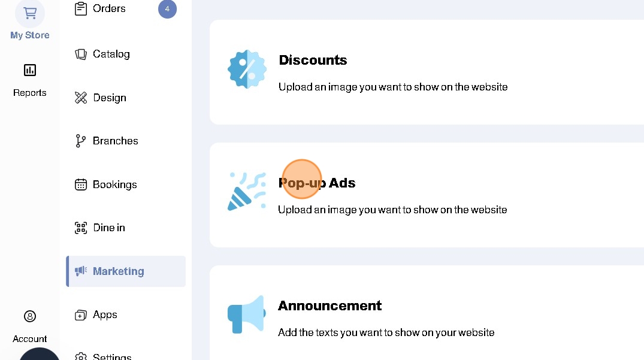This screenshot has height=360, width=644.
Task: Open the Announcement card title
Action: (x=329, y=305)
